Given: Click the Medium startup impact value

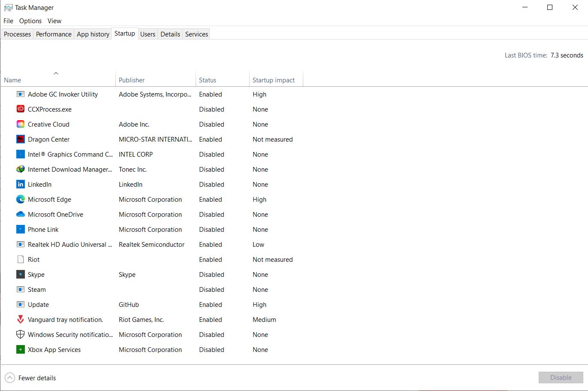Looking at the screenshot, I should click(x=264, y=319).
